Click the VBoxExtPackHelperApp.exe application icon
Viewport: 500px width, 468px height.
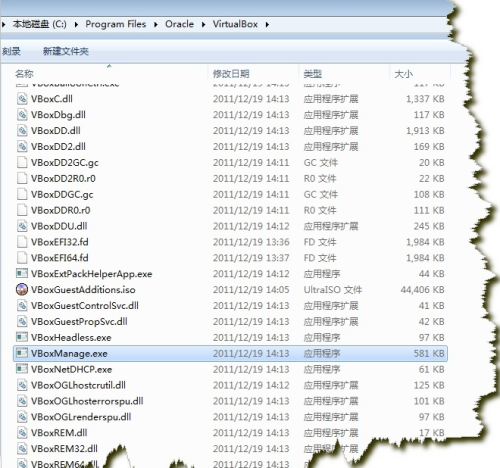[22, 274]
